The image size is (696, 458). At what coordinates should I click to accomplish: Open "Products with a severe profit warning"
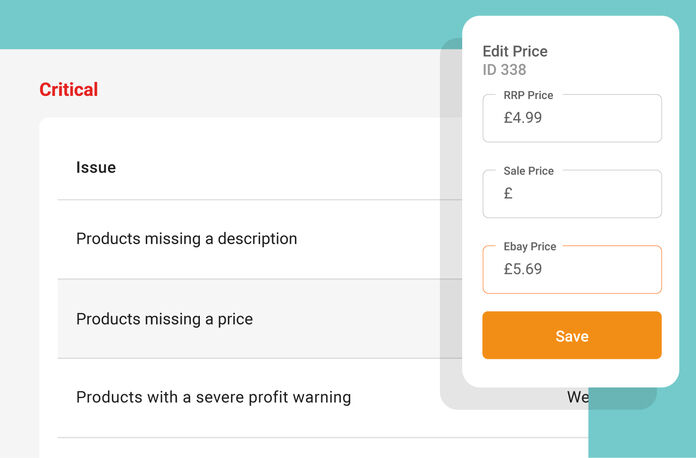point(213,397)
